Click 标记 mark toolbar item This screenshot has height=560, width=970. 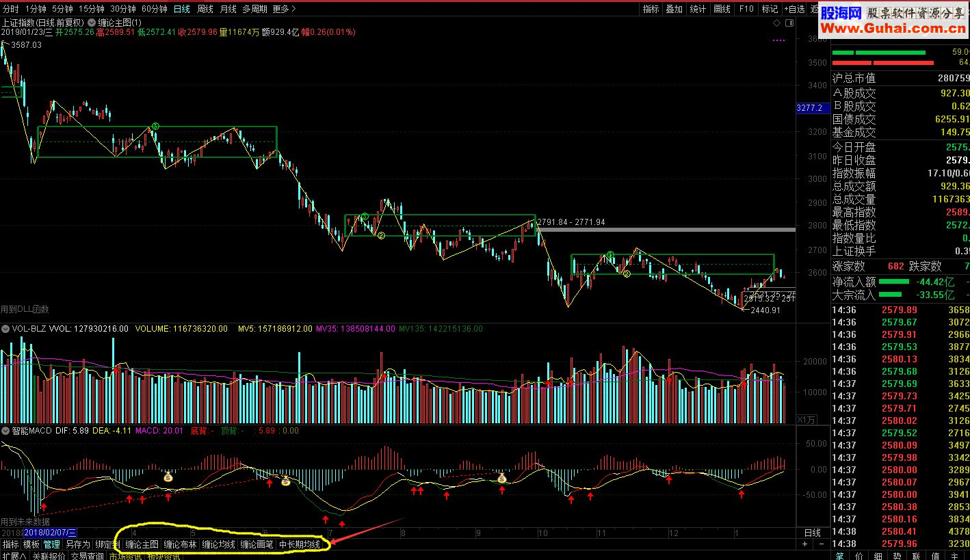770,9
